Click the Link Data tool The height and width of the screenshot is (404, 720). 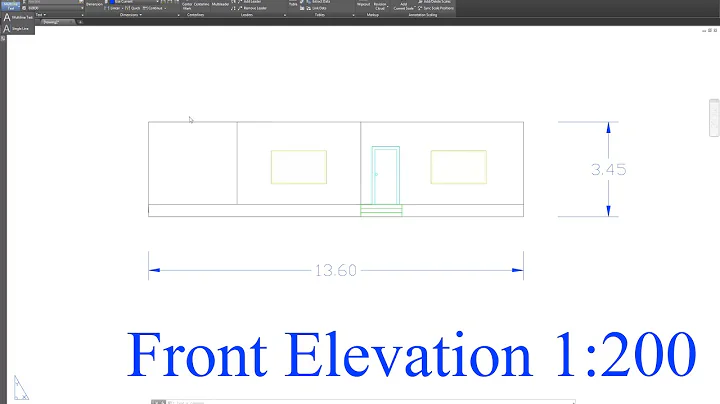315,8
